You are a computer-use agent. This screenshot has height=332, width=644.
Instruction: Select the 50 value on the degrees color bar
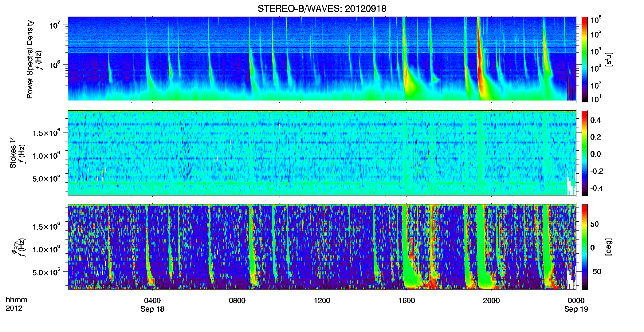(x=595, y=224)
